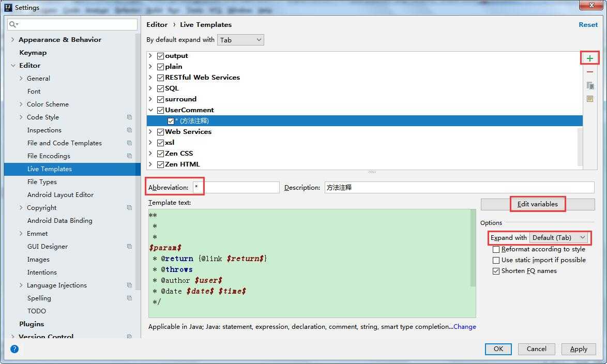This screenshot has height=364, width=607.
Task: Click project-level icon beside Spelling
Action: click(129, 298)
